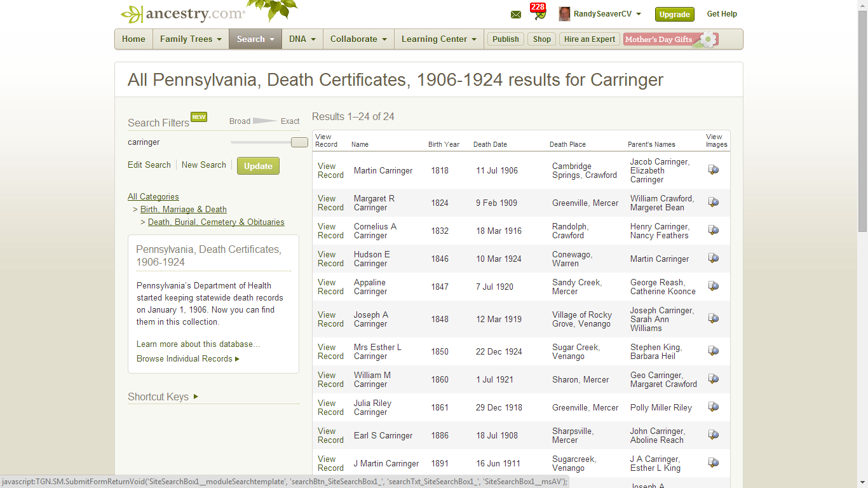The height and width of the screenshot is (488, 868).
Task: Open the envelope messages icon
Action: coord(515,13)
